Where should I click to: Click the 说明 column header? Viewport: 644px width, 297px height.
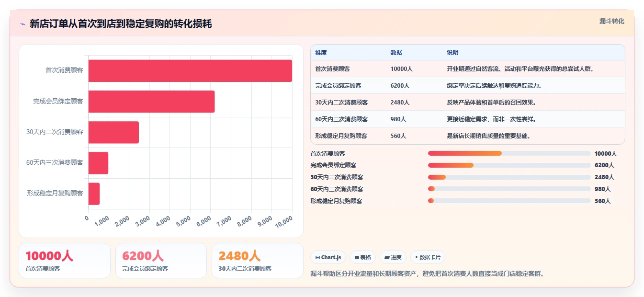[x=452, y=53]
